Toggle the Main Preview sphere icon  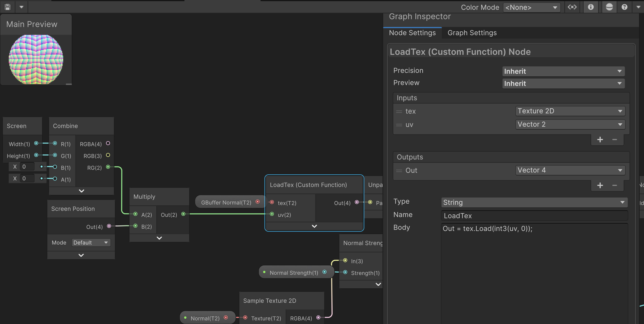[x=609, y=7]
